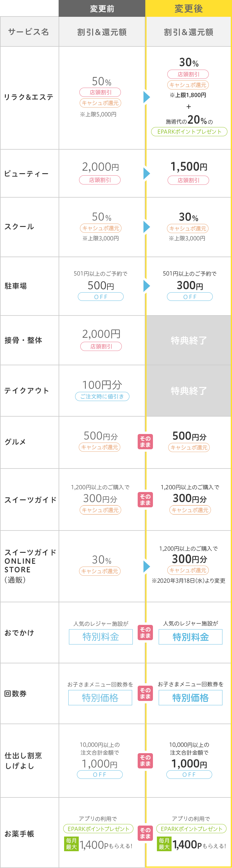
Task: Click the green EPARKポイントプレゼント tag in リラク&エステ
Action: coord(189,132)
